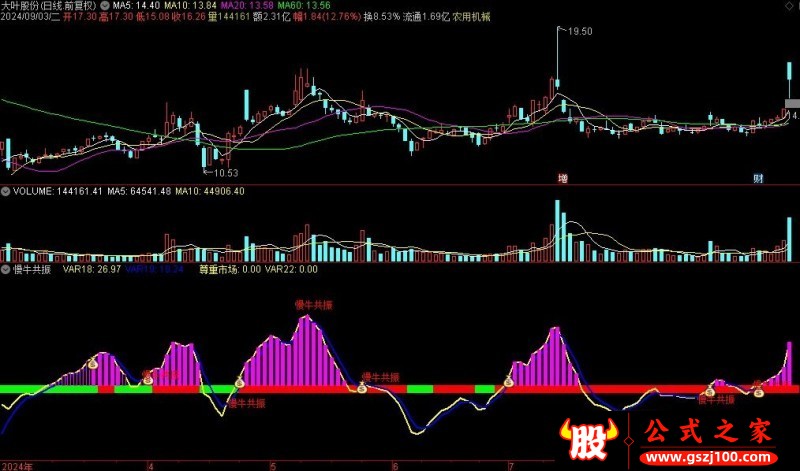Click the date 2024/09/03/二 in header
The image size is (800, 471).
click(31, 17)
